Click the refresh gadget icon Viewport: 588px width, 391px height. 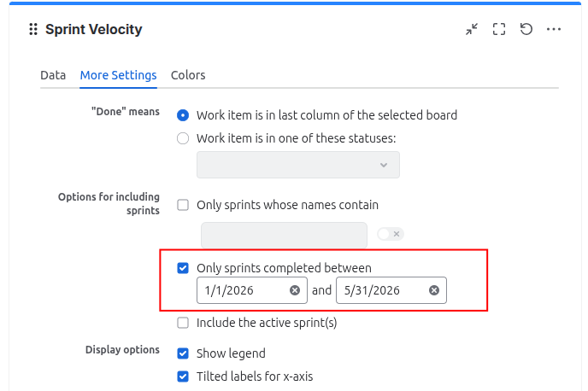(526, 29)
